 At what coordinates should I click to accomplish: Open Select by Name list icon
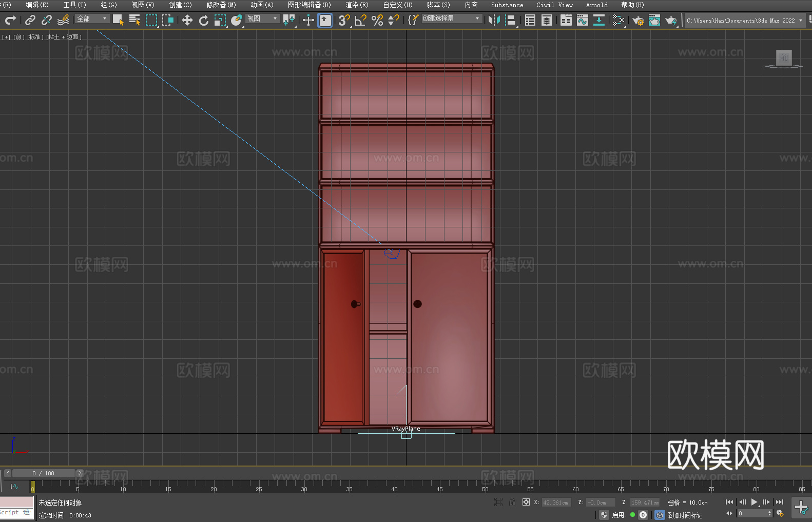135,20
